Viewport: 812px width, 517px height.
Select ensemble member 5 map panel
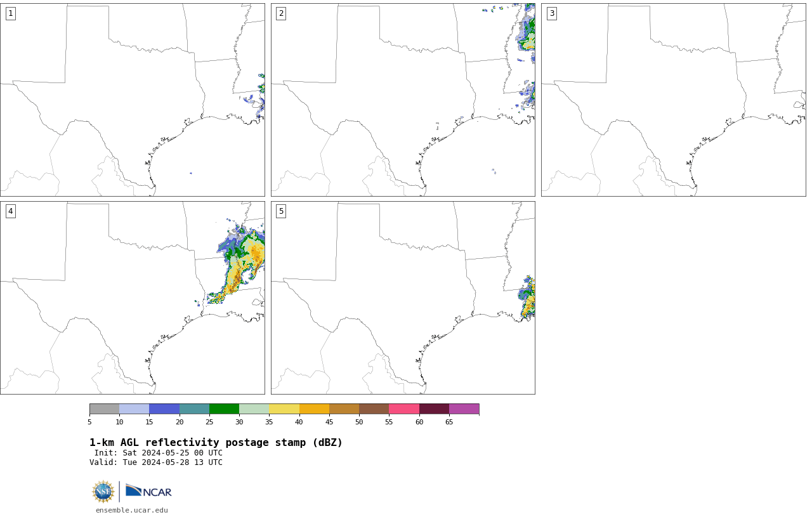[x=403, y=298]
